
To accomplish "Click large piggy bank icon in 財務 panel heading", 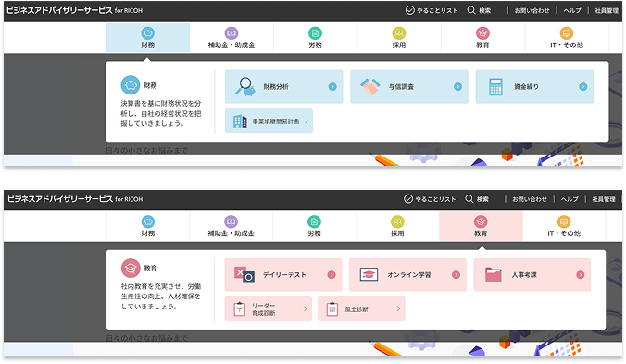I will coord(131,85).
